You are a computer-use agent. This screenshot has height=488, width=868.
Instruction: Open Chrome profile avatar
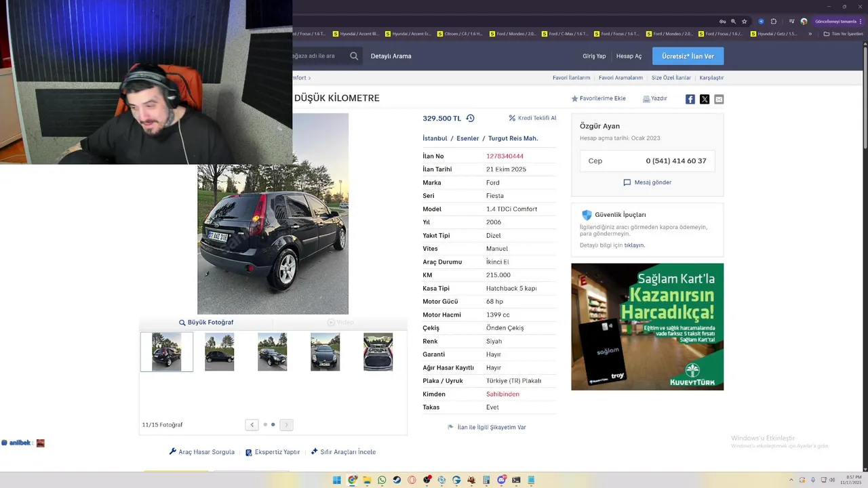tap(804, 22)
